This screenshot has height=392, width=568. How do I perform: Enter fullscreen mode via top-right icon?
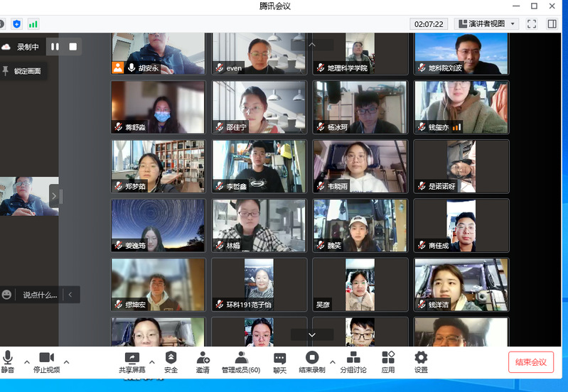pyautogui.click(x=531, y=23)
